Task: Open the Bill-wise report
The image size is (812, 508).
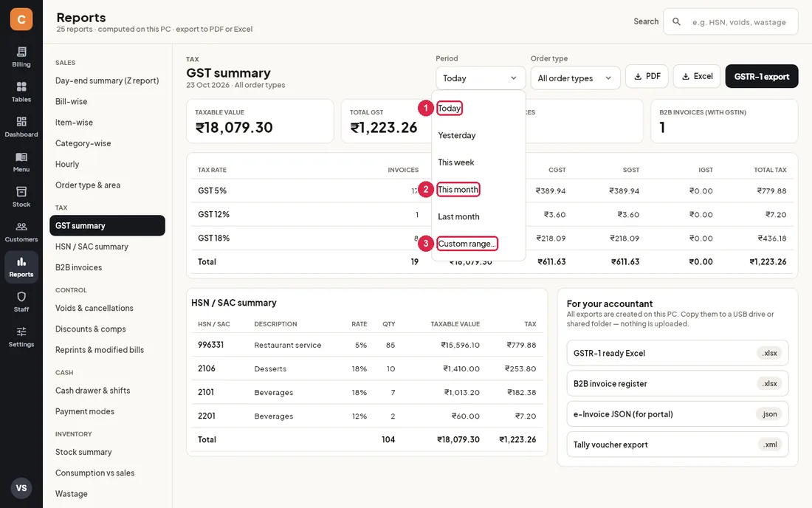Action: [x=107, y=101]
